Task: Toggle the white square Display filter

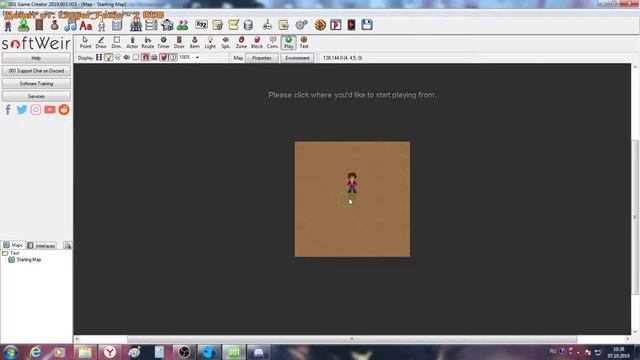Action: (136, 58)
